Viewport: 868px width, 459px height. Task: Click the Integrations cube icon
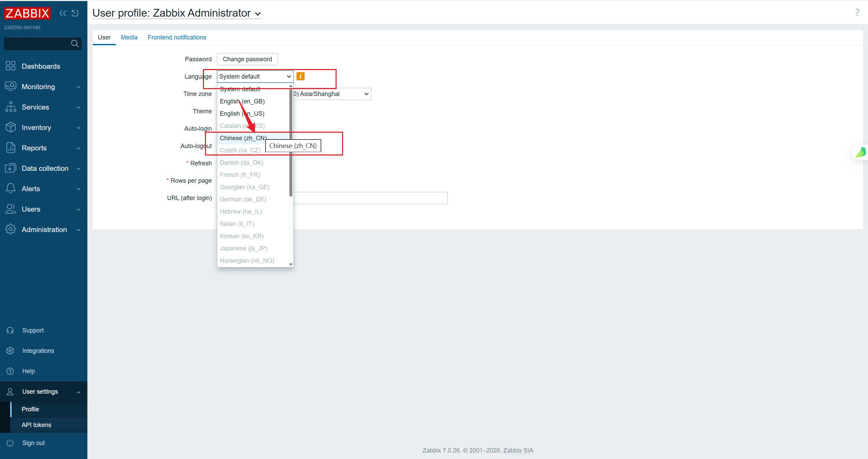[x=10, y=351]
